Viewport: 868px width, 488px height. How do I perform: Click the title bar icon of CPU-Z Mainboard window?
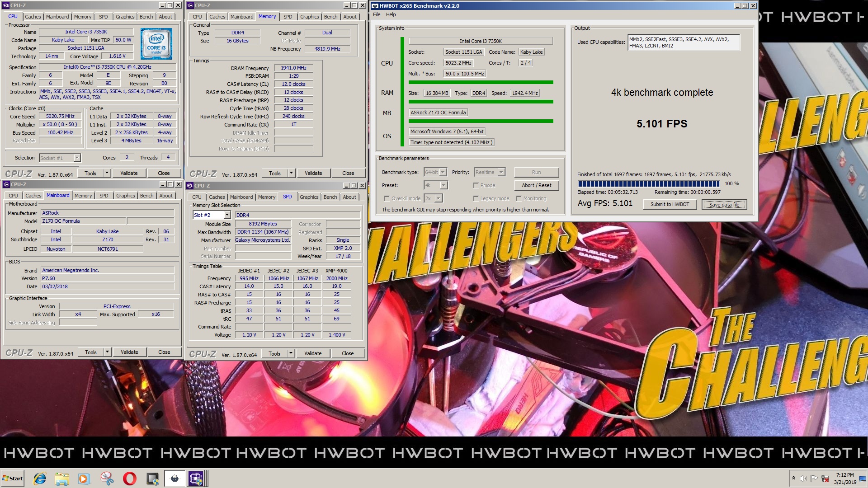(6, 184)
